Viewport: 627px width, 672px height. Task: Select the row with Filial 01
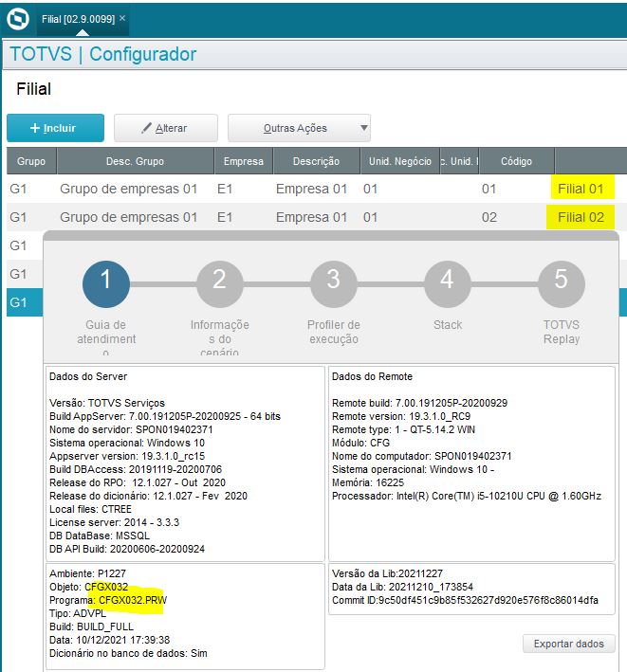point(317,189)
